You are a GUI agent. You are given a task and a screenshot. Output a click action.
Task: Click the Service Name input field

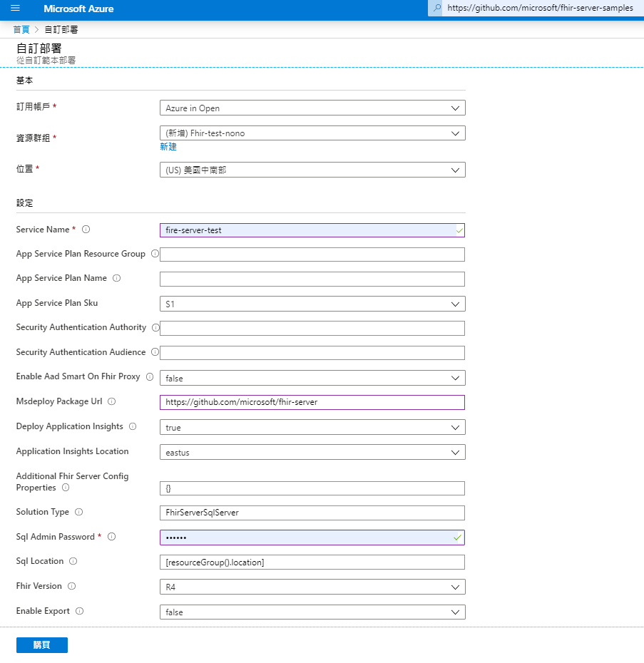tap(312, 230)
